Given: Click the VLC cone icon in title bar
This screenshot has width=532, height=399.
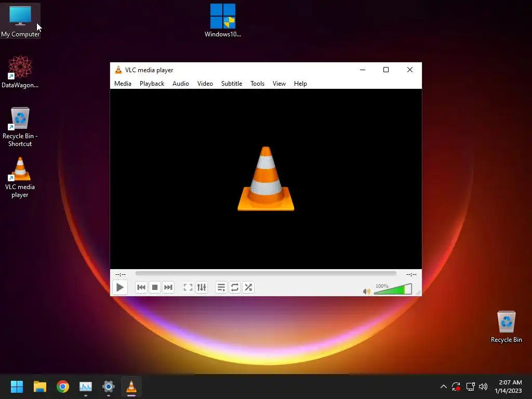Looking at the screenshot, I should 118,70.
